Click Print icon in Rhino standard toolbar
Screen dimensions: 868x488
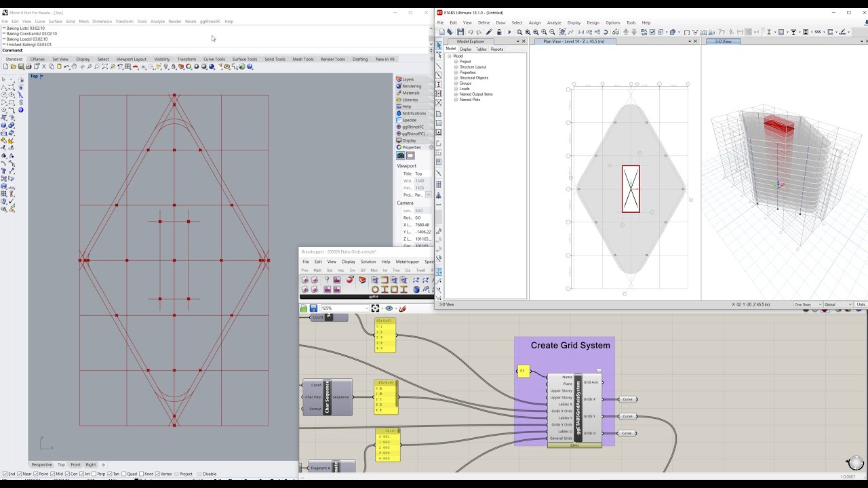click(x=28, y=66)
